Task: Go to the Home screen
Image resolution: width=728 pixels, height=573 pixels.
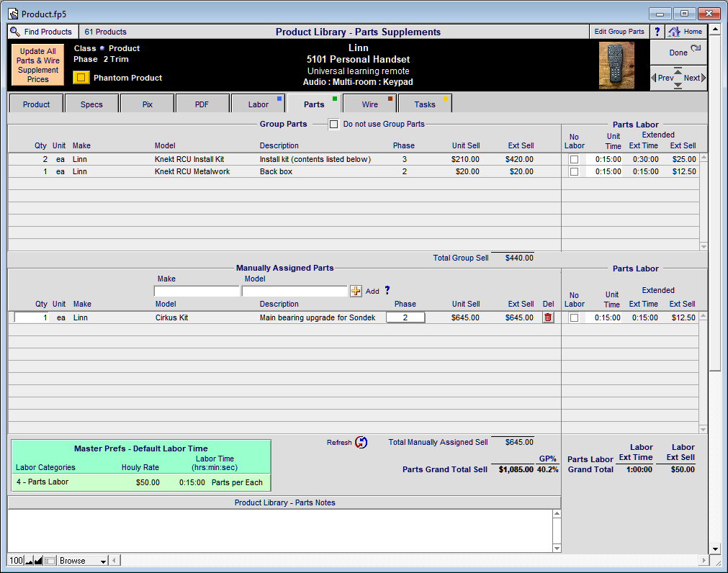Action: coord(686,32)
